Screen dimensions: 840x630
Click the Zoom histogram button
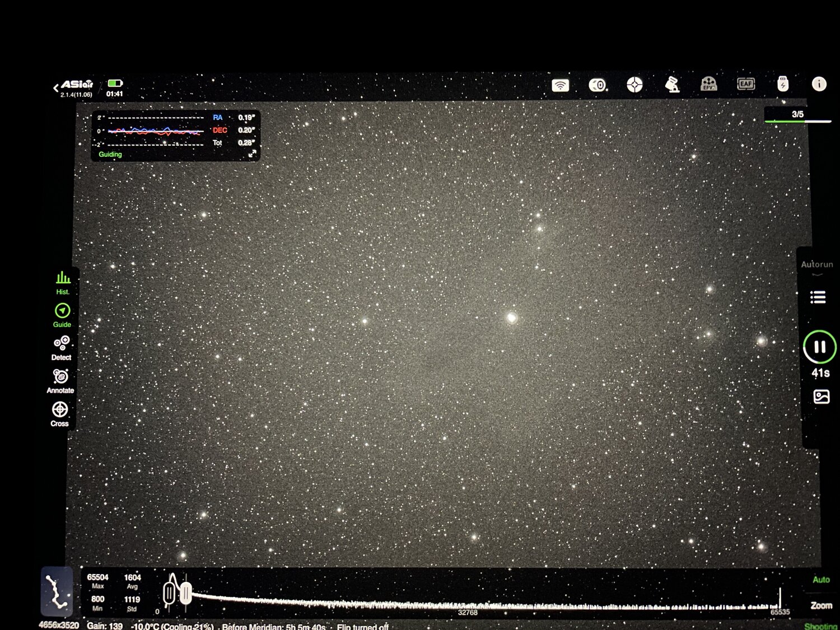[821, 605]
